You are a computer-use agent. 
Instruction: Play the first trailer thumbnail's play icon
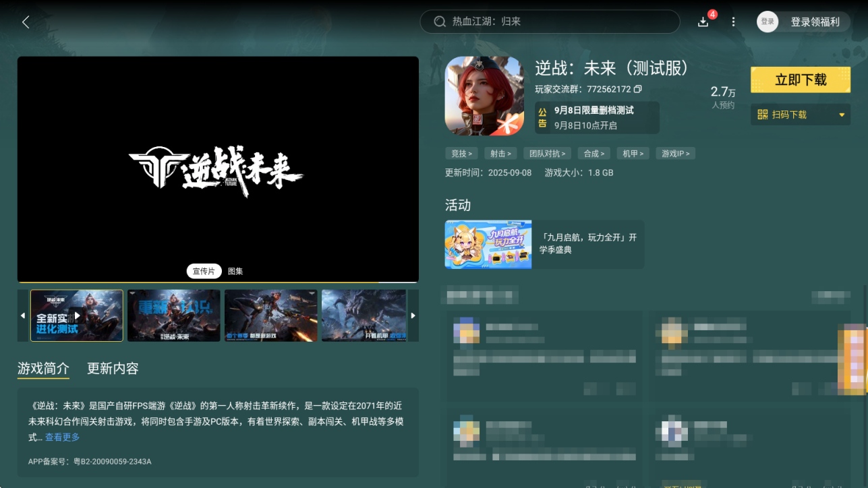coord(78,315)
